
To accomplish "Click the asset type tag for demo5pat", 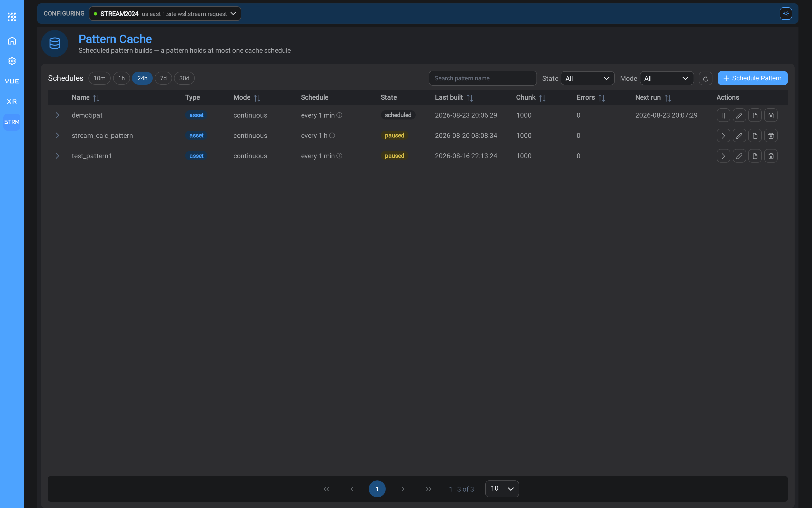I will pyautogui.click(x=196, y=115).
